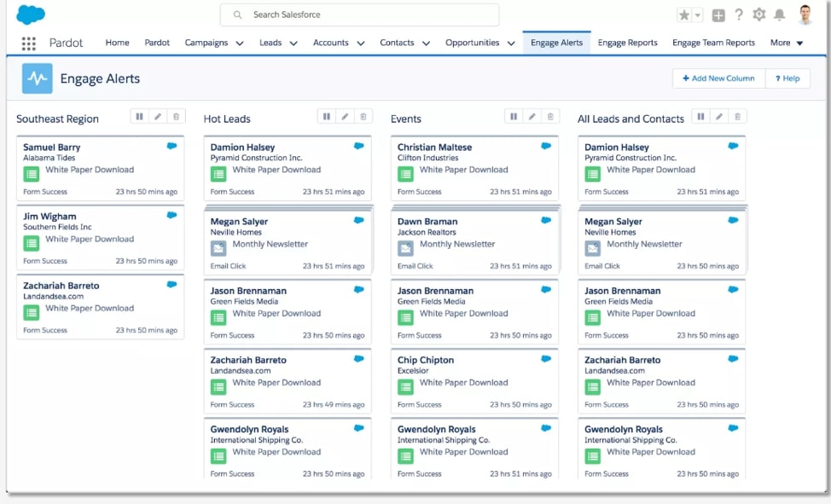Edit the Events column

click(x=532, y=117)
